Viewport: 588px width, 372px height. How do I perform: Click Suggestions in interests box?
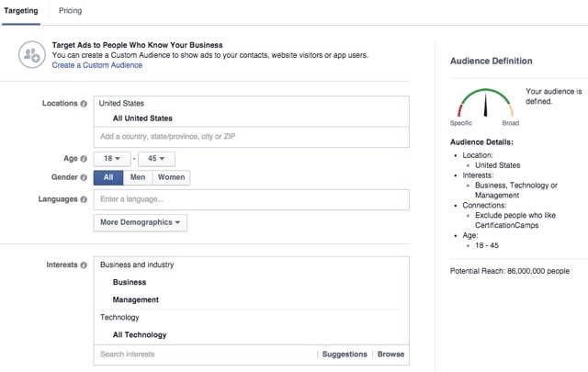345,354
